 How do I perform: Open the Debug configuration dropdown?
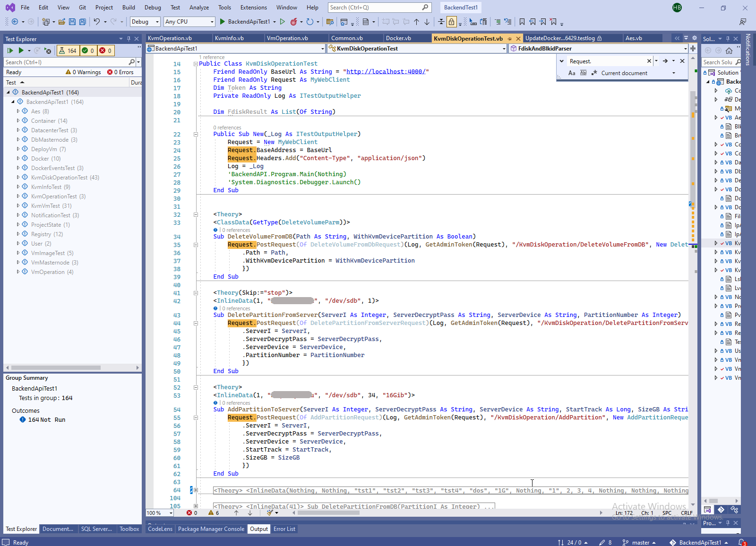146,22
